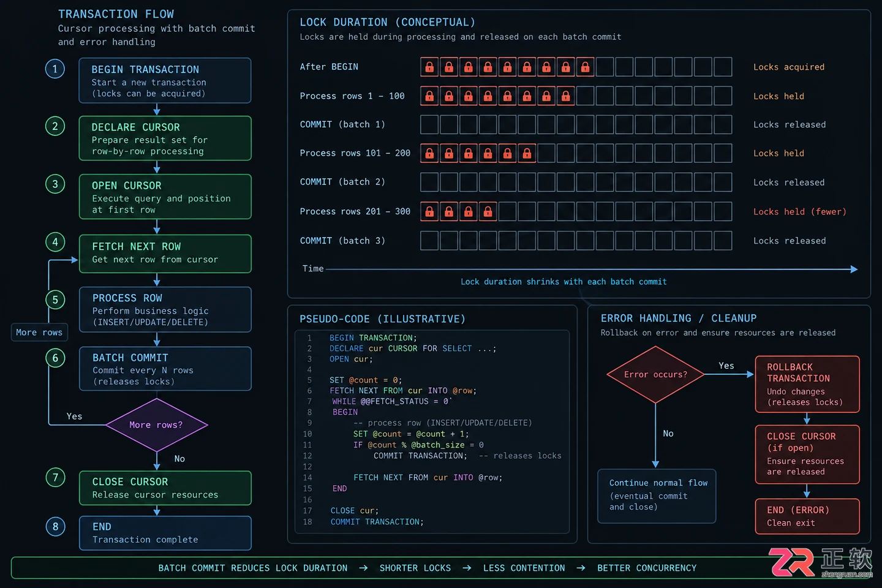882x588 pixels.
Task: Click the 'Locks acquired' status text
Action: [789, 67]
